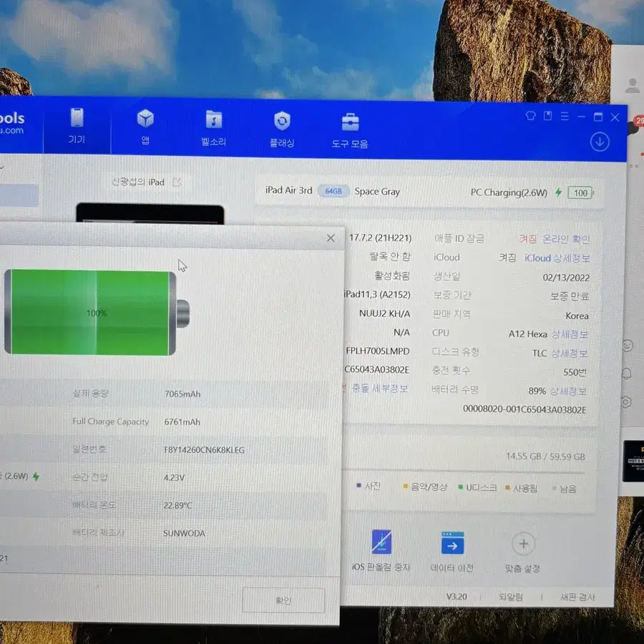Click the U디스크 storage legend

478,487
